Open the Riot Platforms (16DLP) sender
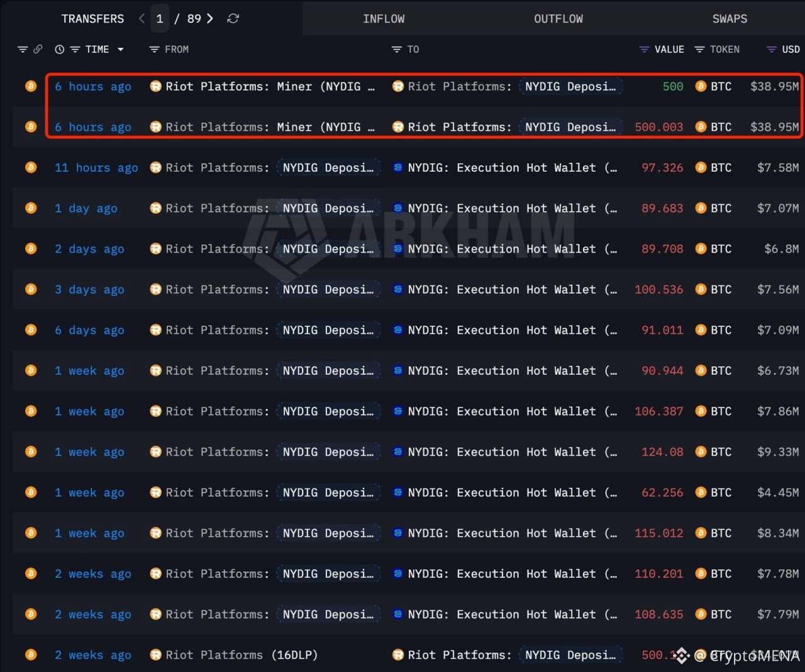 tap(241, 654)
